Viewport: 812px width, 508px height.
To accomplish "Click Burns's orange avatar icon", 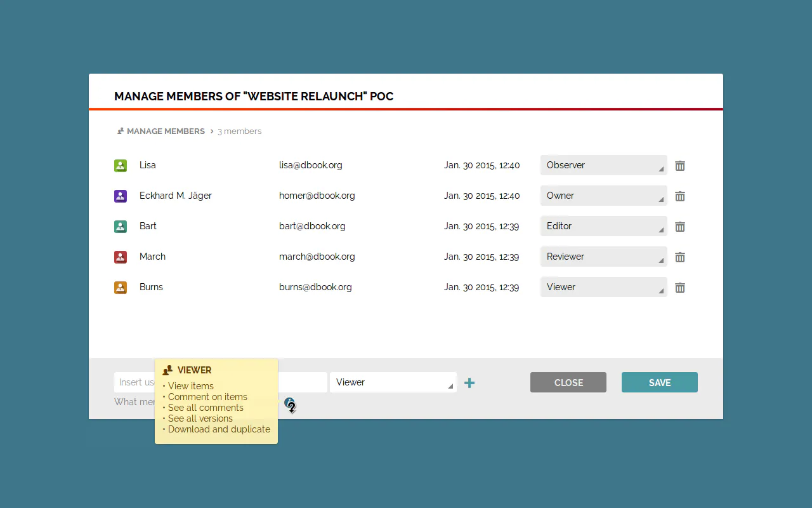I will click(x=121, y=288).
